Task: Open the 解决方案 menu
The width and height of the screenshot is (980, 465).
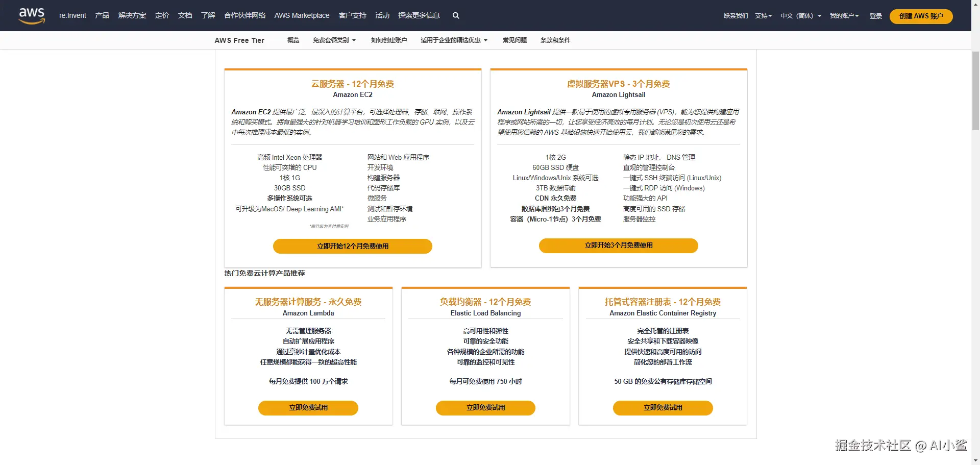Action: point(132,16)
